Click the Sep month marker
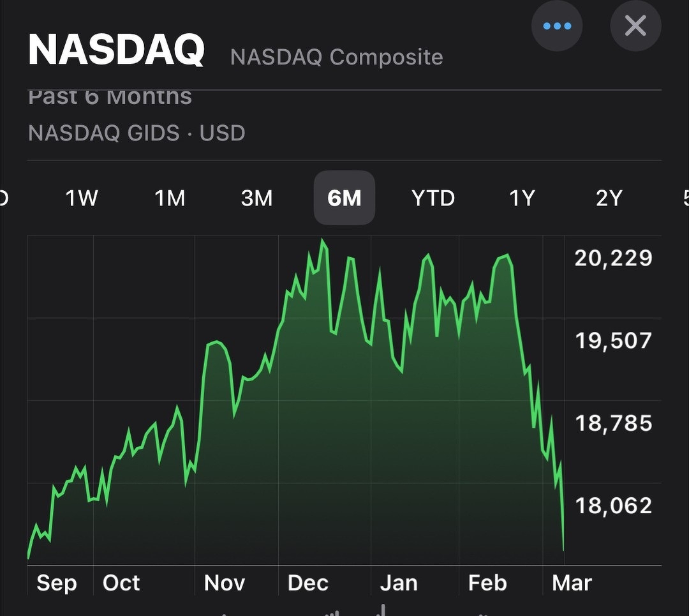Image resolution: width=689 pixels, height=616 pixels. [57, 583]
